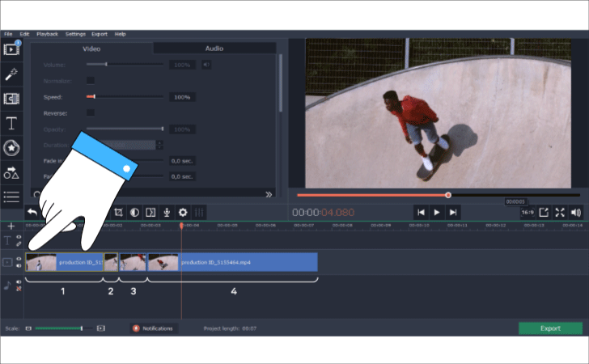The image size is (589, 364).
Task: Open Color adjustments half-circle icon
Action: (134, 213)
